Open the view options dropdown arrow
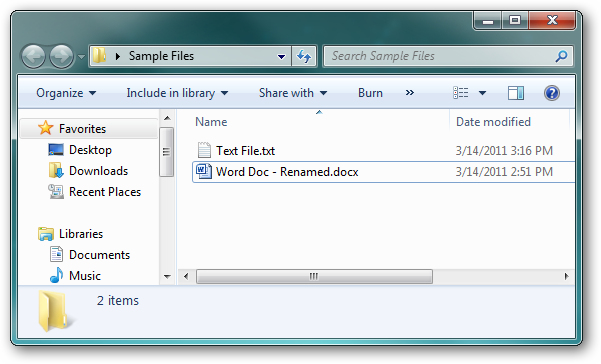This screenshot has height=364, width=601. [482, 93]
